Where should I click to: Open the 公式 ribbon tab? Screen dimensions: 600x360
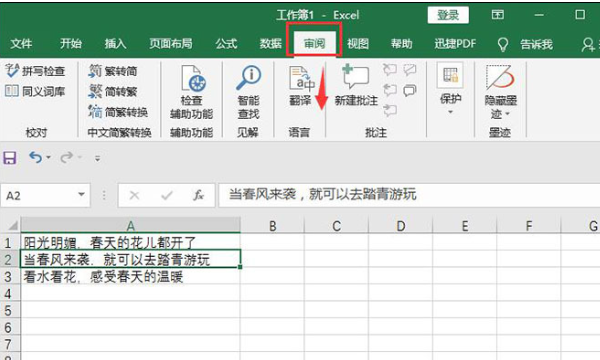pos(226,44)
